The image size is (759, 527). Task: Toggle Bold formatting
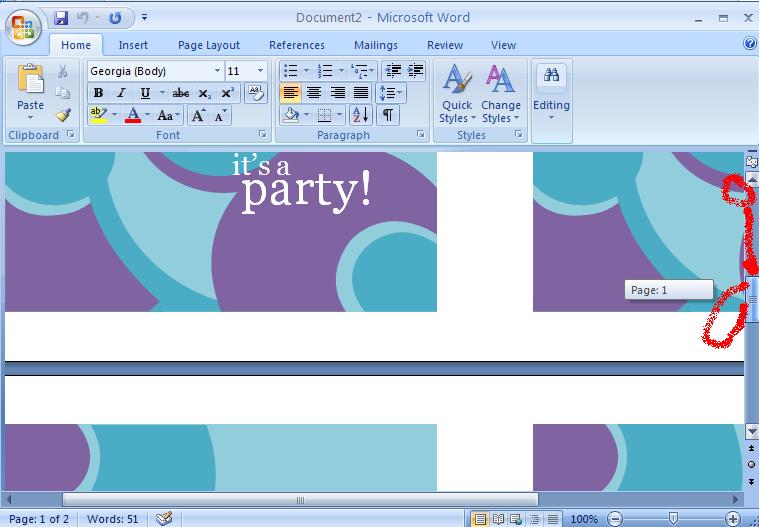click(x=98, y=93)
